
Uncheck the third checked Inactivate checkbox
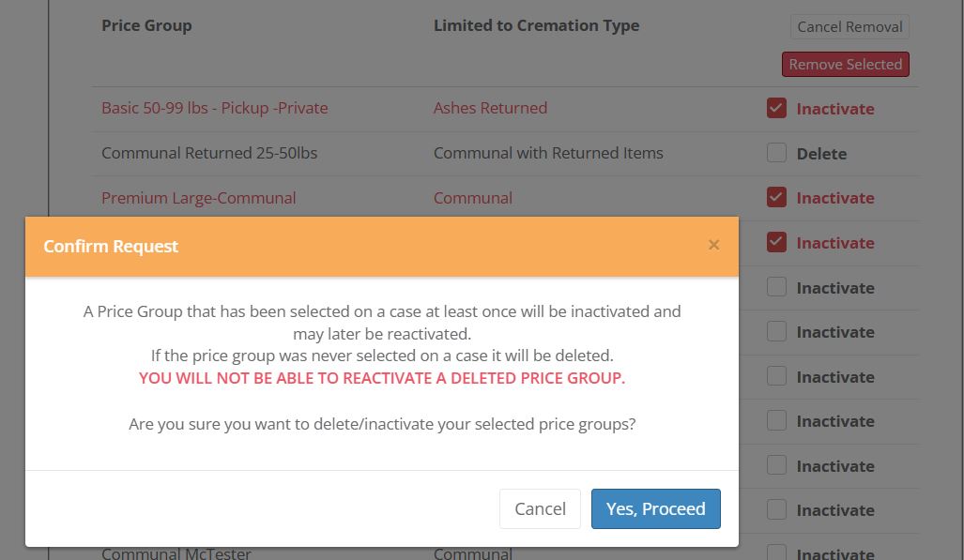tap(776, 242)
